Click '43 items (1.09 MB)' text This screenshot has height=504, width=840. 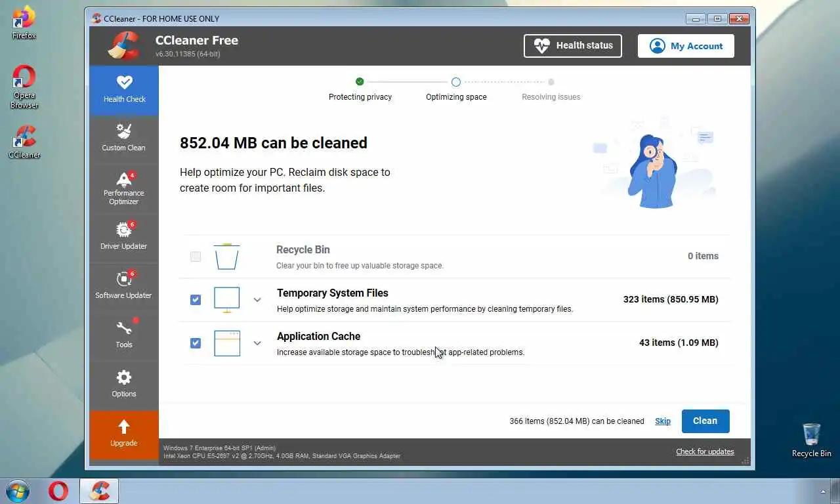point(679,343)
